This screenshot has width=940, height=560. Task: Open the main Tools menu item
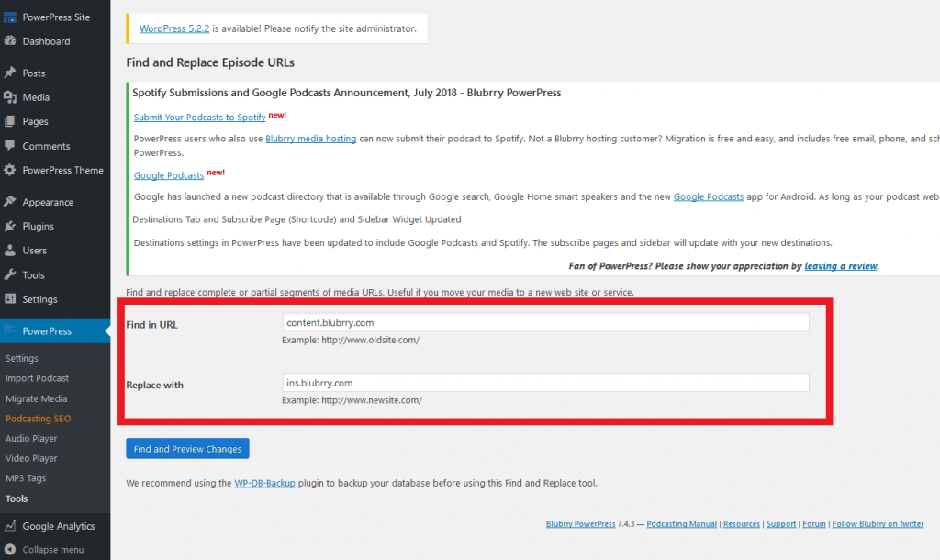tap(34, 275)
